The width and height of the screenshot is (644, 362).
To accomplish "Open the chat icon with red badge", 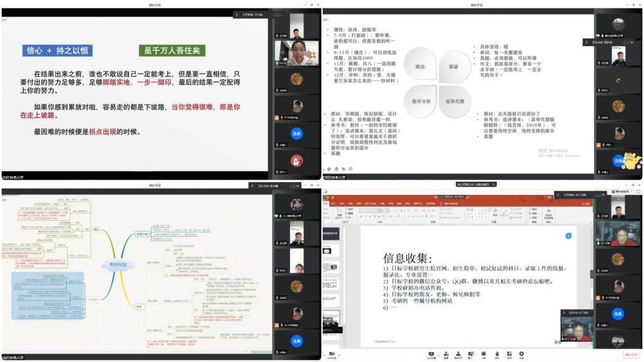I will 471,353.
